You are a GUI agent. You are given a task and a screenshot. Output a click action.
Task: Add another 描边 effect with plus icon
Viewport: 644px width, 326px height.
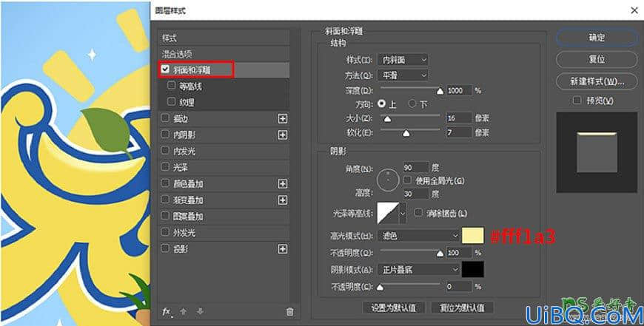point(283,118)
